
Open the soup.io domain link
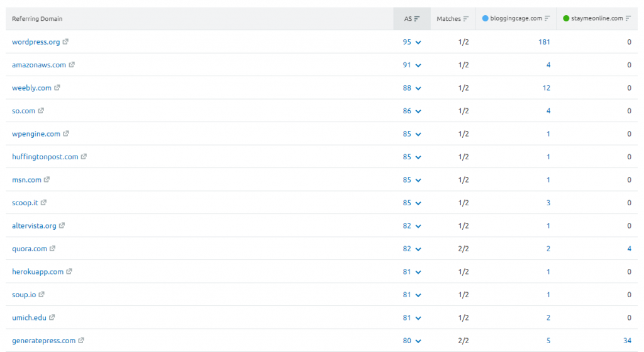click(24, 295)
